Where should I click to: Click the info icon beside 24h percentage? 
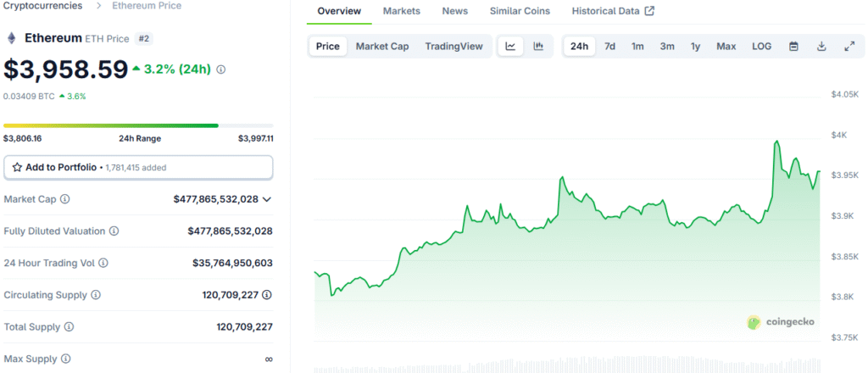pyautogui.click(x=221, y=70)
